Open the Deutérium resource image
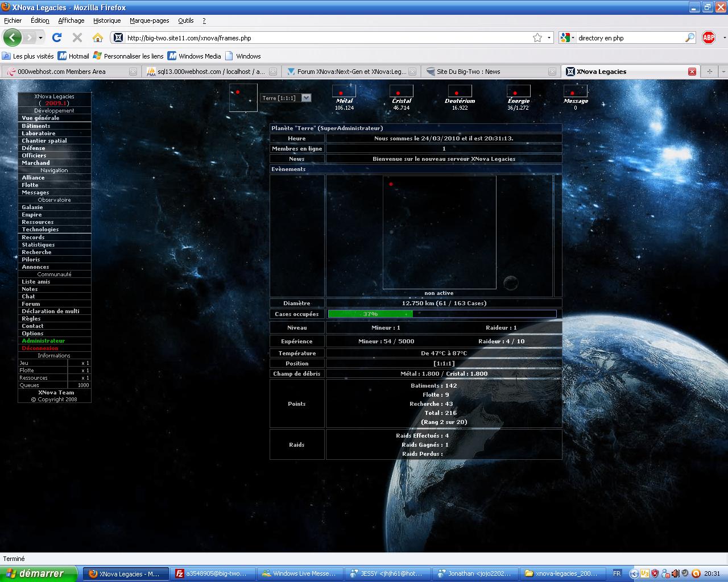 point(460,91)
